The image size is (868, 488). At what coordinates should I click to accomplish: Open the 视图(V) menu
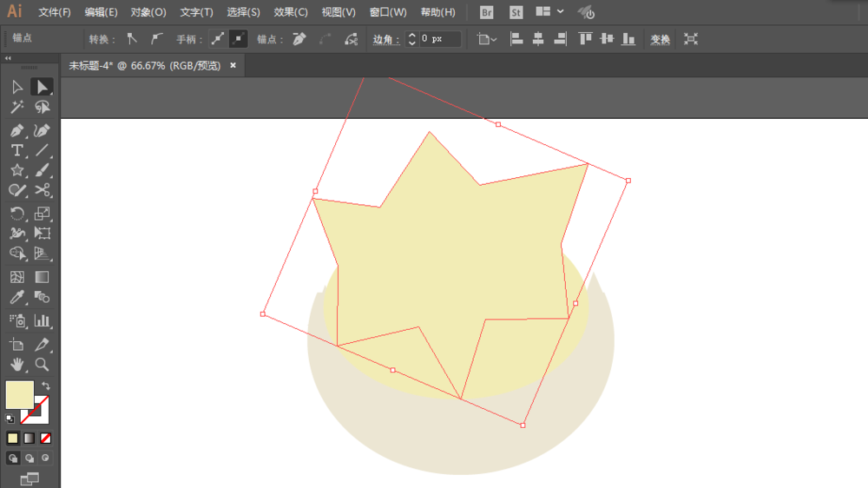click(339, 12)
